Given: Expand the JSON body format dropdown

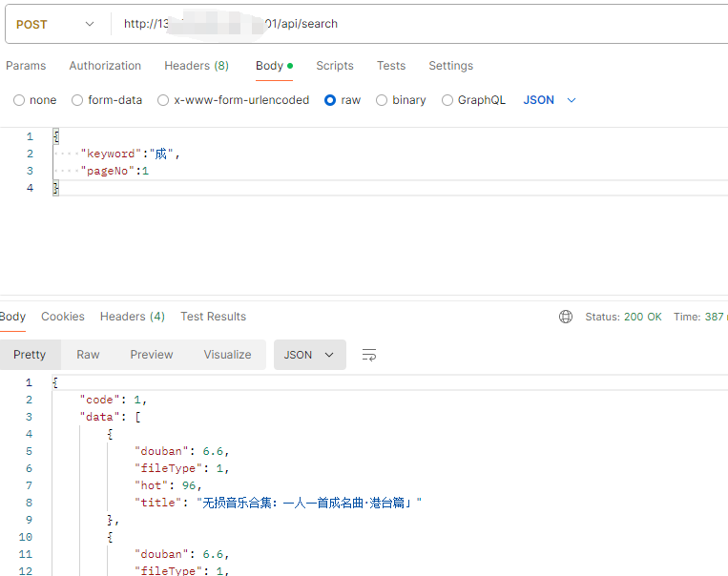Looking at the screenshot, I should [x=551, y=100].
